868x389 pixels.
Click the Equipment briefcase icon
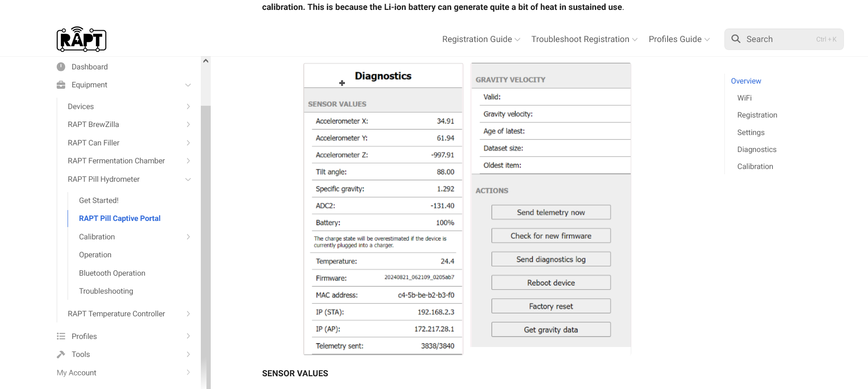pyautogui.click(x=61, y=85)
